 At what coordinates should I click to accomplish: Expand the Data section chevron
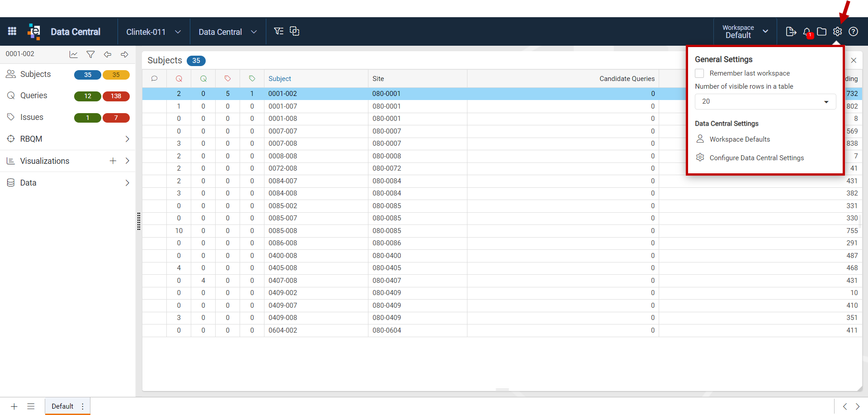[x=127, y=183]
